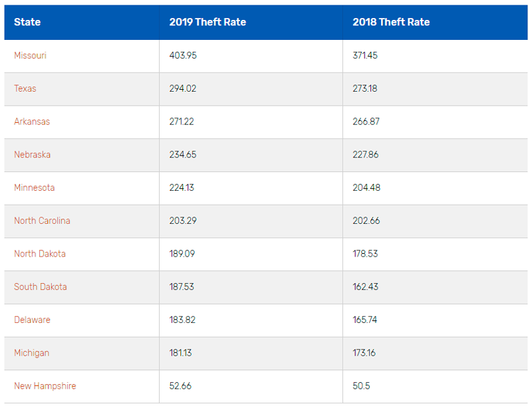Open the North Dakota link

pos(40,254)
